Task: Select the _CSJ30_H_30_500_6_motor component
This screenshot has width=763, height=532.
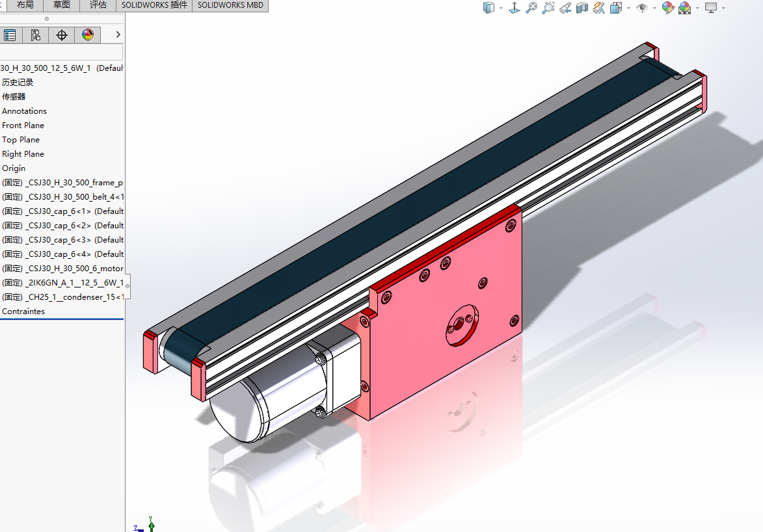Action: point(62,269)
